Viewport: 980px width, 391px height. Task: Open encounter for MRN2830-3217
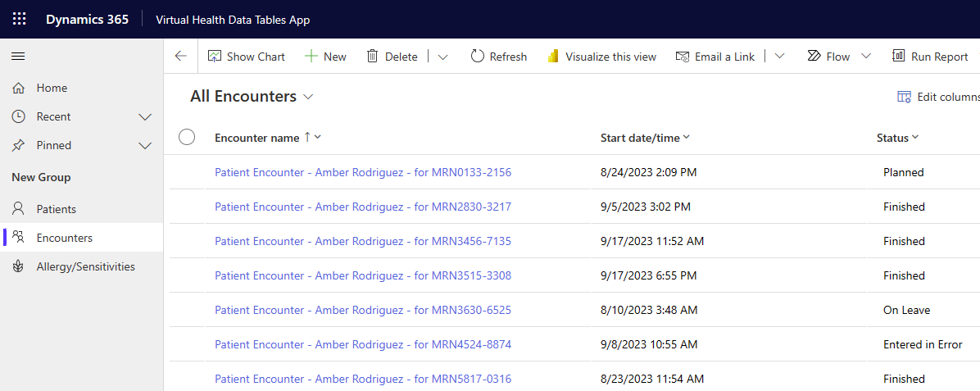363,207
